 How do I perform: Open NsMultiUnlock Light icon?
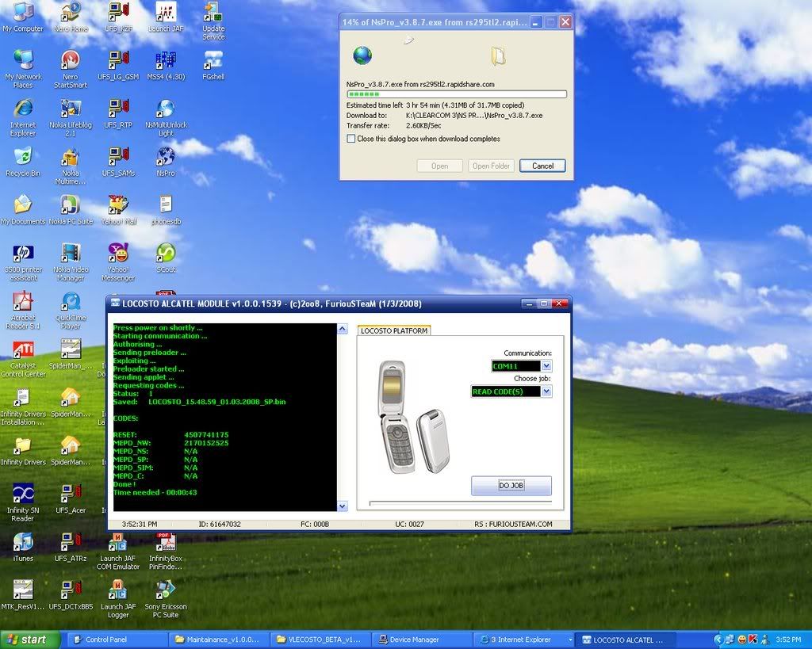click(x=166, y=117)
